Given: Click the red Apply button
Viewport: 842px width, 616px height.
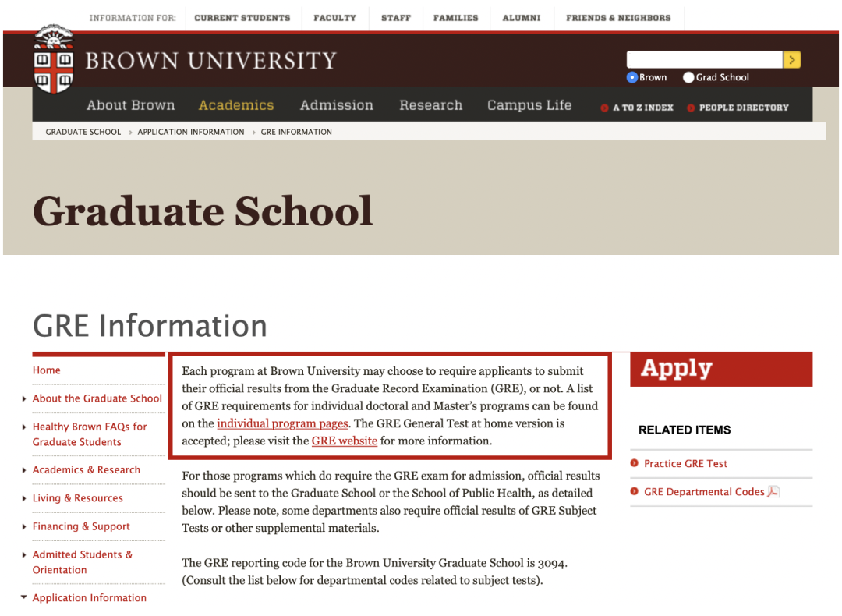Looking at the screenshot, I should coord(721,370).
